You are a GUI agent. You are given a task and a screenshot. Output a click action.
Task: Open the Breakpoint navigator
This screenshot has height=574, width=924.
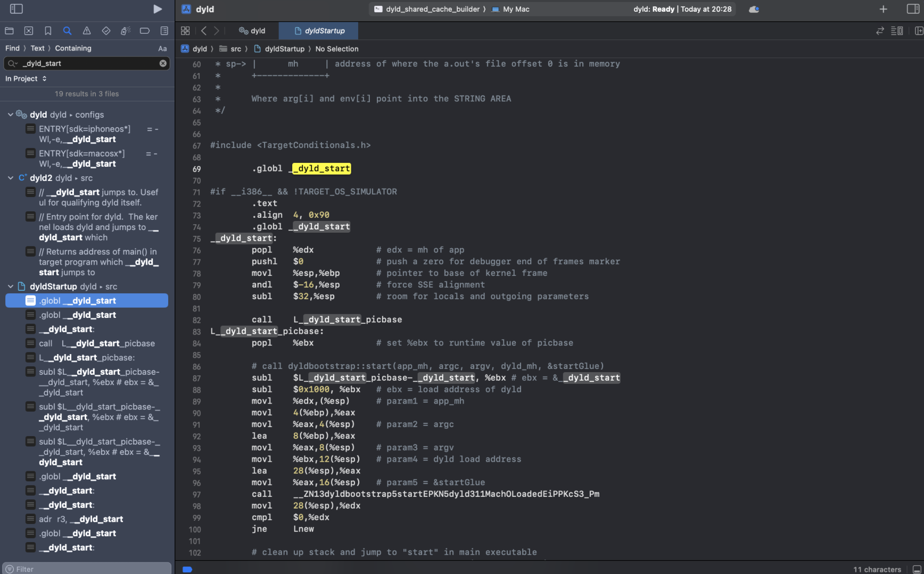(145, 31)
